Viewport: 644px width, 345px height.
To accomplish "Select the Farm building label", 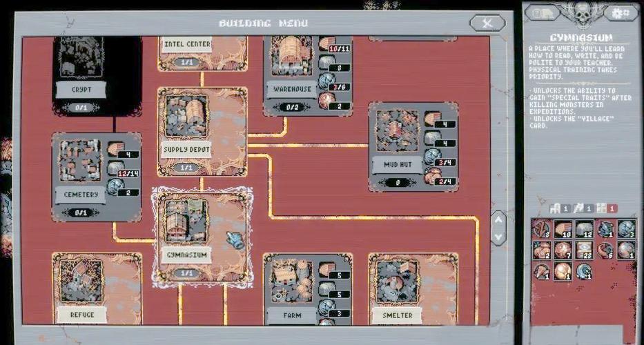I will point(291,315).
